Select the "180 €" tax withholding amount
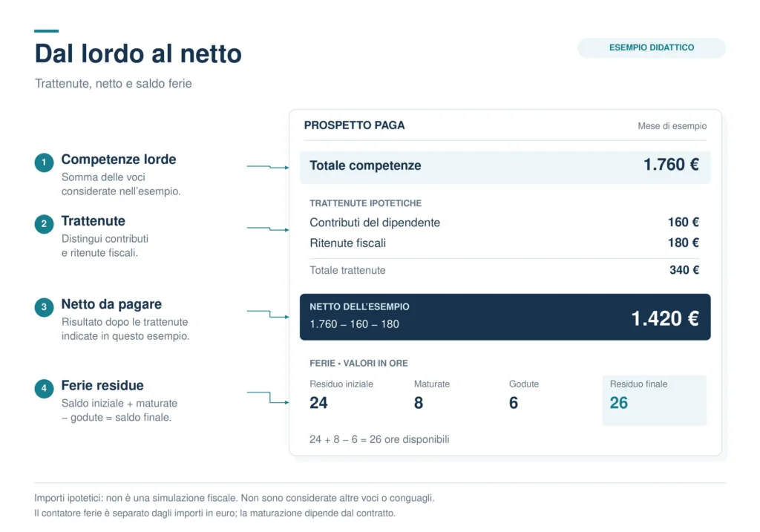The width and height of the screenshot is (760, 532). [683, 243]
